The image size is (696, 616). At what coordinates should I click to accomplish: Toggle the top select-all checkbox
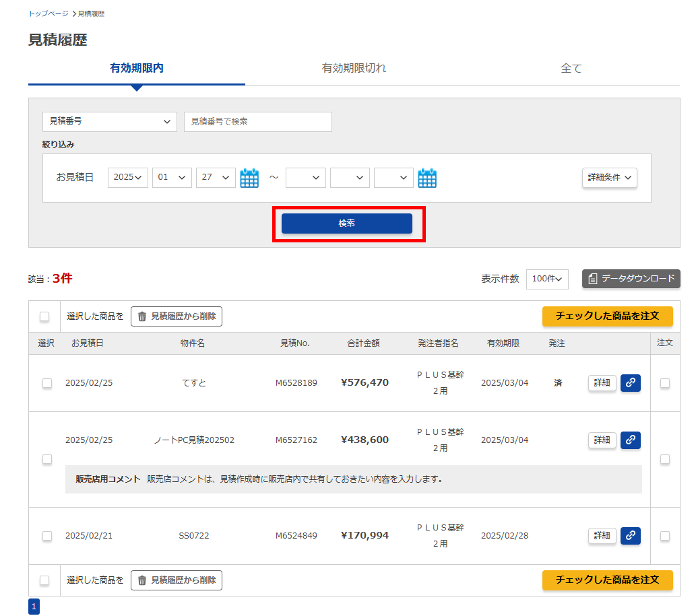click(x=44, y=316)
